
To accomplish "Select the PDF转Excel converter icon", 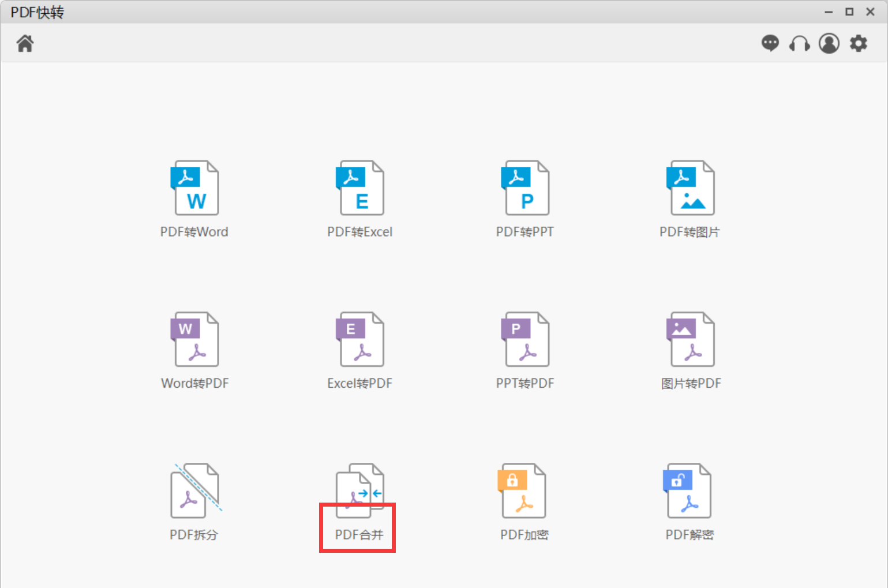I will pos(360,188).
